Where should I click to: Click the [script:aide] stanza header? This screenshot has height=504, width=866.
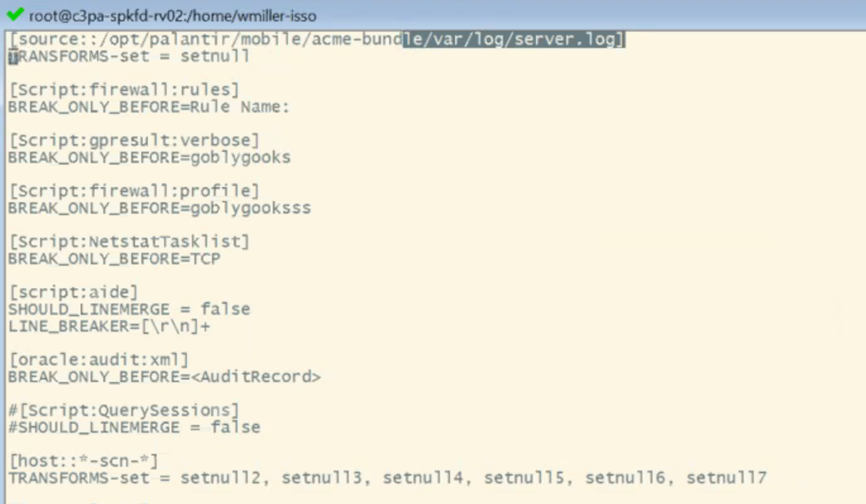[x=73, y=292]
